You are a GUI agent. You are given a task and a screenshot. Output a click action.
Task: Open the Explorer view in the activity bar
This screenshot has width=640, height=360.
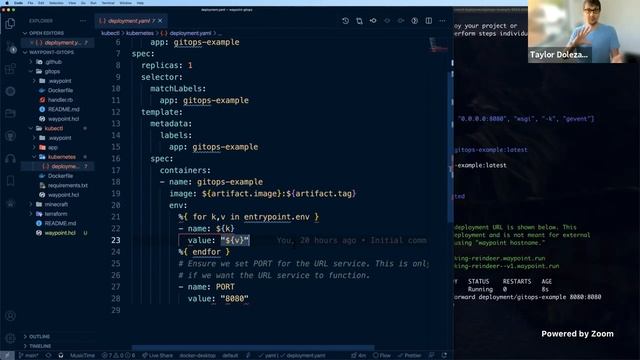coord(10,24)
